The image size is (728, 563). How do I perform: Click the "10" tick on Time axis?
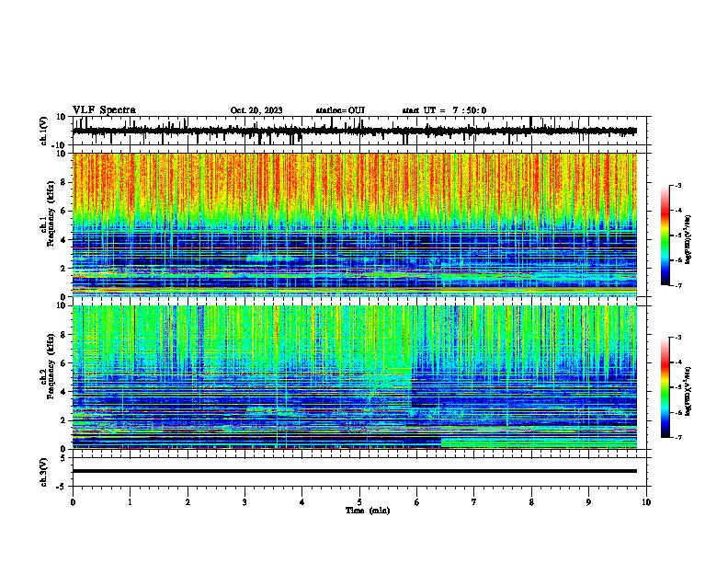(646, 502)
